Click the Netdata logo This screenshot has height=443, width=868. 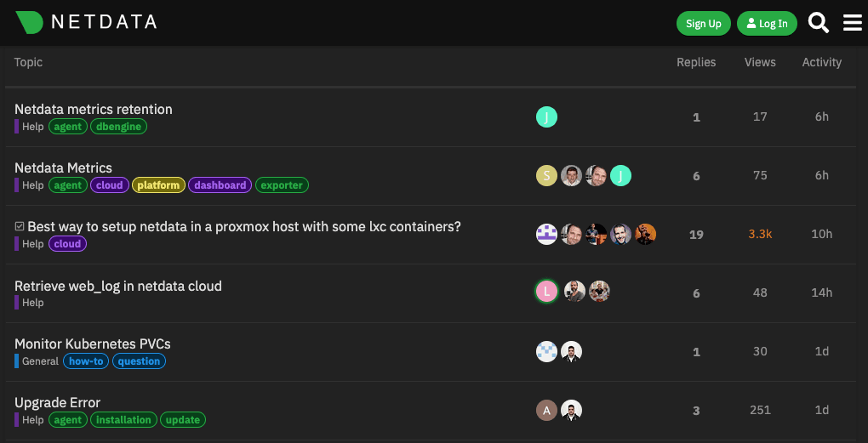point(87,23)
